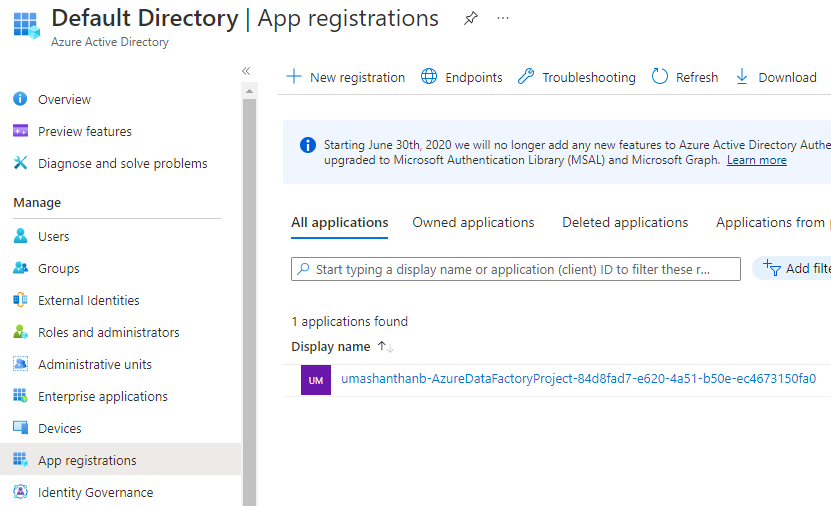
Task: Click the Devices monitor icon
Action: 20,428
